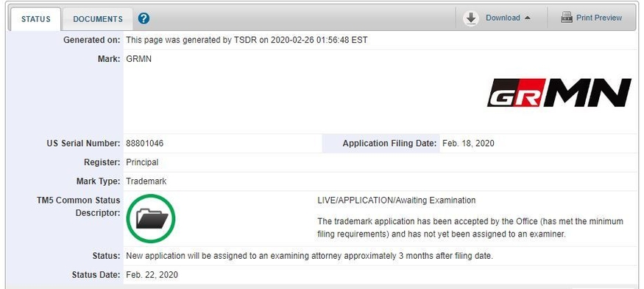The image size is (644, 289).
Task: Click the Feb. 18, 2020 filing date
Action: (468, 143)
